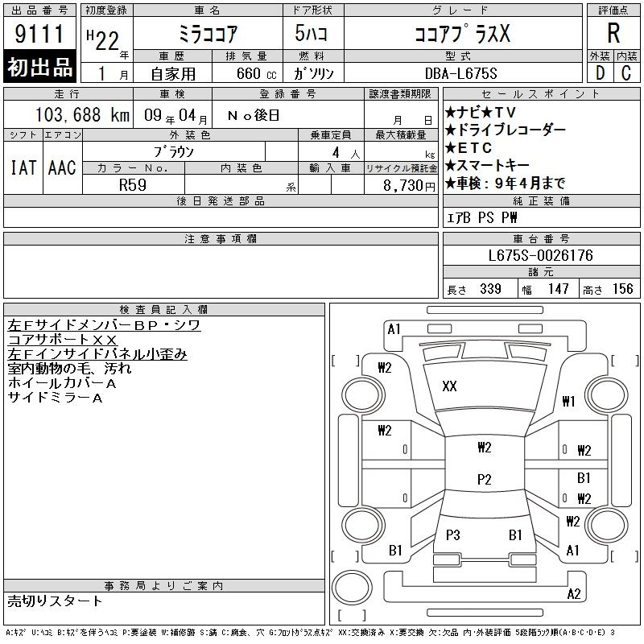The image size is (644, 644).
Task: Select office notice 売切りスタート
Action: (55, 601)
